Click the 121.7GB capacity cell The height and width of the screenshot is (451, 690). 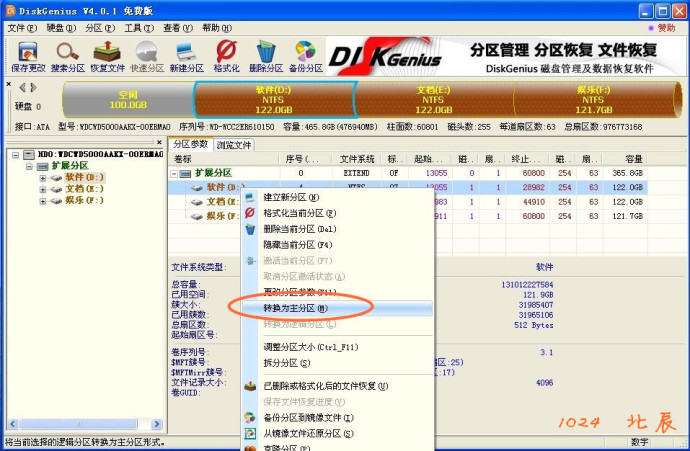pyautogui.click(x=627, y=216)
